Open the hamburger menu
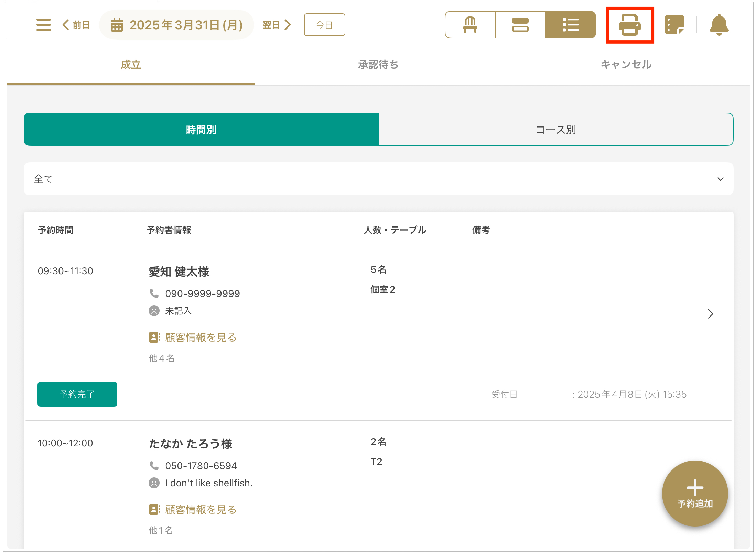 43,25
